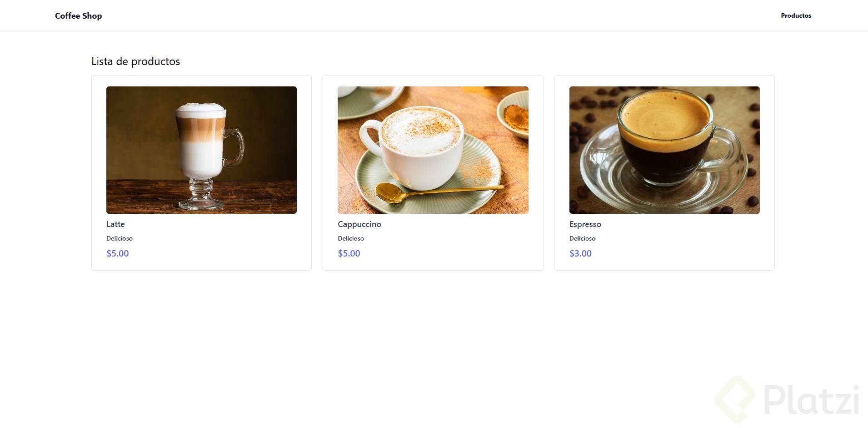The image size is (868, 428).
Task: Select the Latte product title
Action: [x=115, y=224]
